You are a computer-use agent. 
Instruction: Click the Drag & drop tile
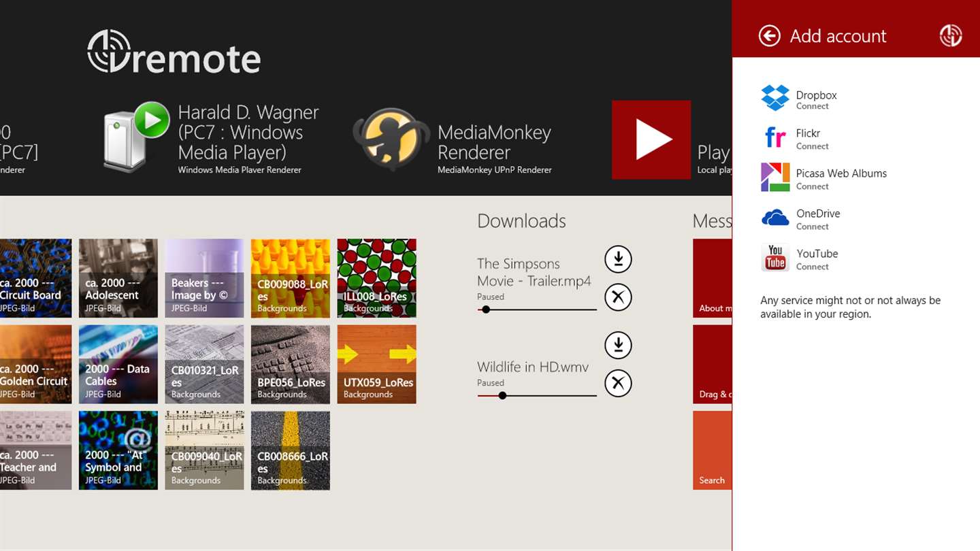[x=713, y=364]
